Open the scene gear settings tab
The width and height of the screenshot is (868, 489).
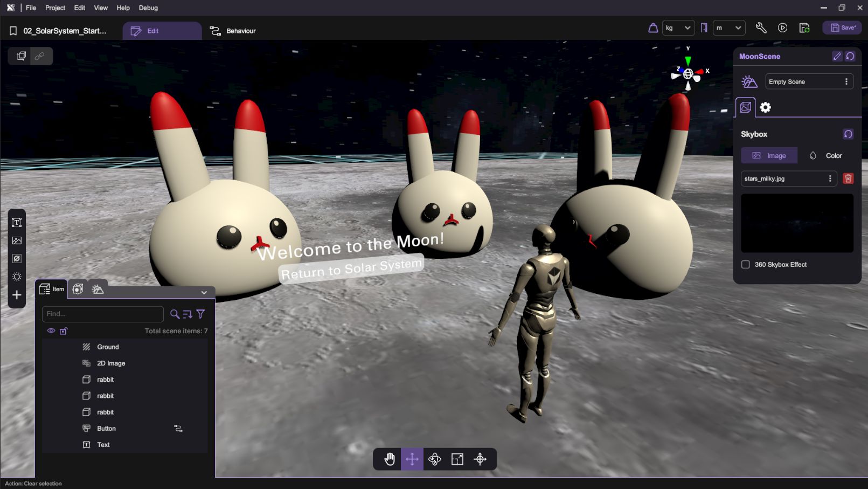pos(765,107)
